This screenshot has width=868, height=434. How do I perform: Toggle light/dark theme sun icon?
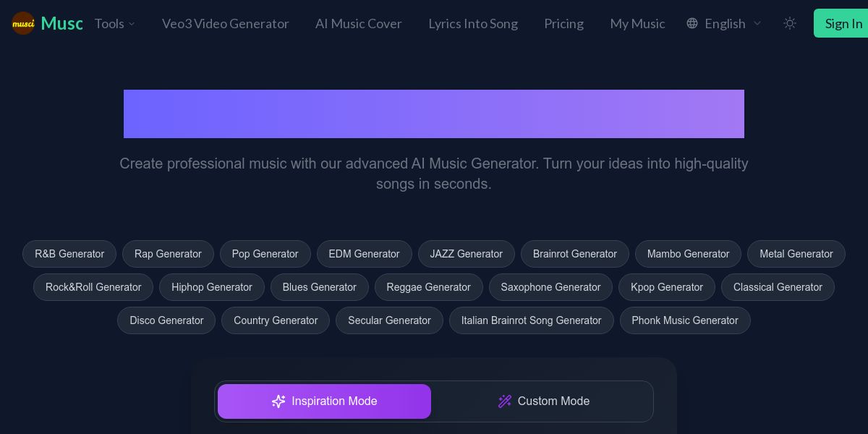[790, 23]
